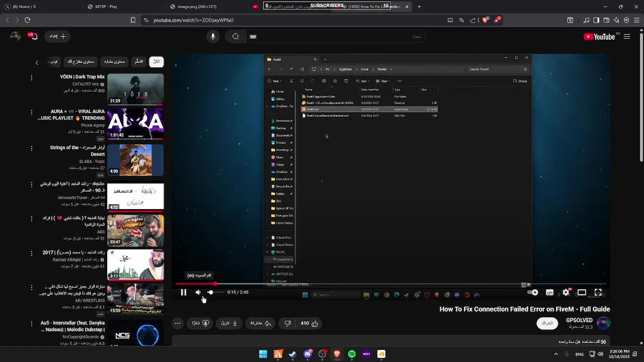This screenshot has width=644, height=362.
Task: Like the video with 410 likes
Action: [309, 323]
